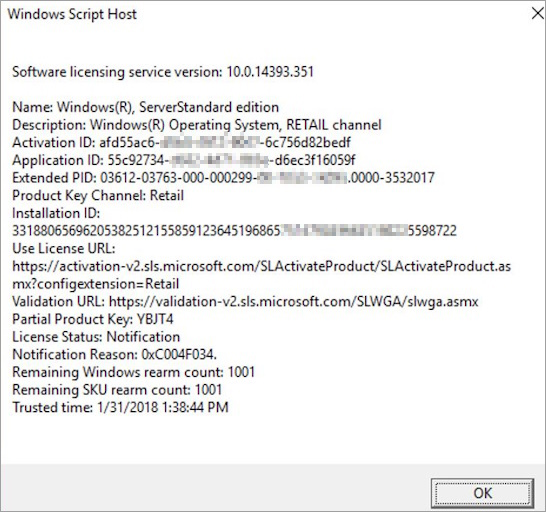Viewport: 546px width, 512px height.
Task: Click the 'mx?configextension=Retail' line
Action: tap(96, 284)
